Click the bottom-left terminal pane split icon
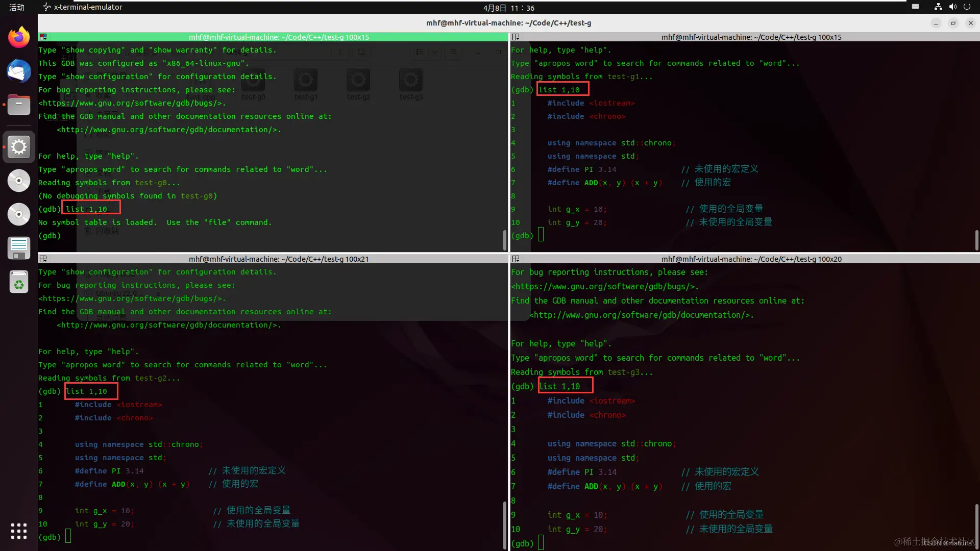The height and width of the screenshot is (551, 980). click(x=43, y=259)
